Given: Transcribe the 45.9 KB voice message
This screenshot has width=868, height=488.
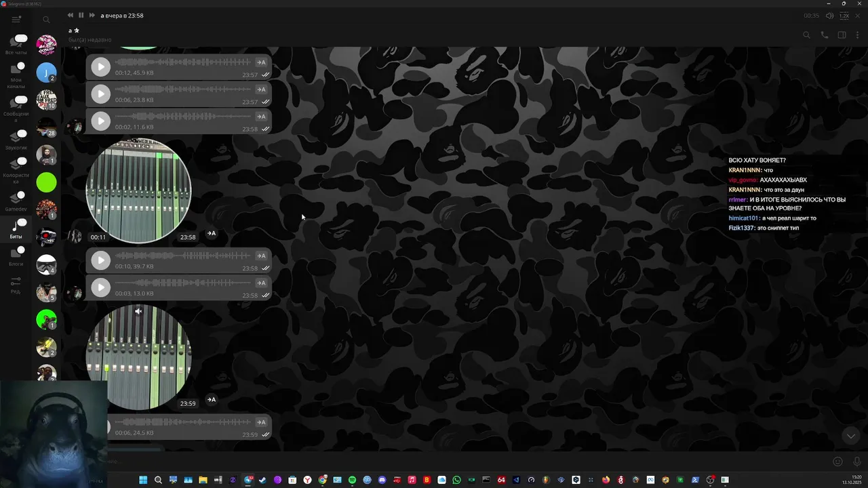Looking at the screenshot, I should tap(261, 62).
